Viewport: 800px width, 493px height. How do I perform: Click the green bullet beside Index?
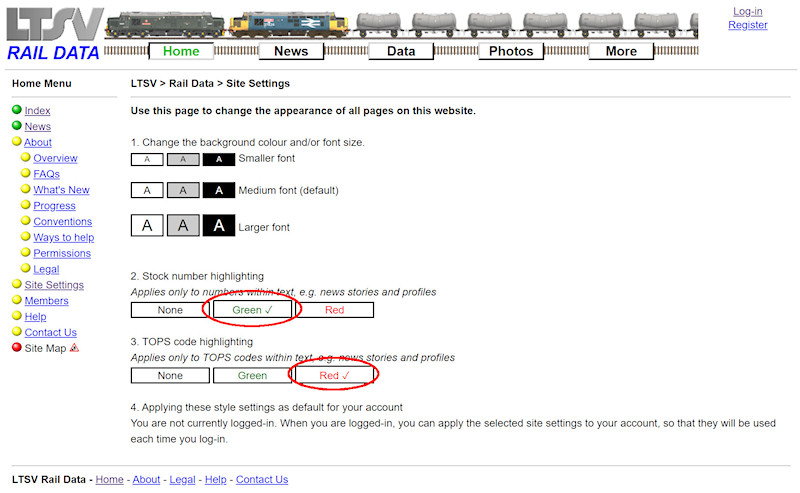(17, 110)
